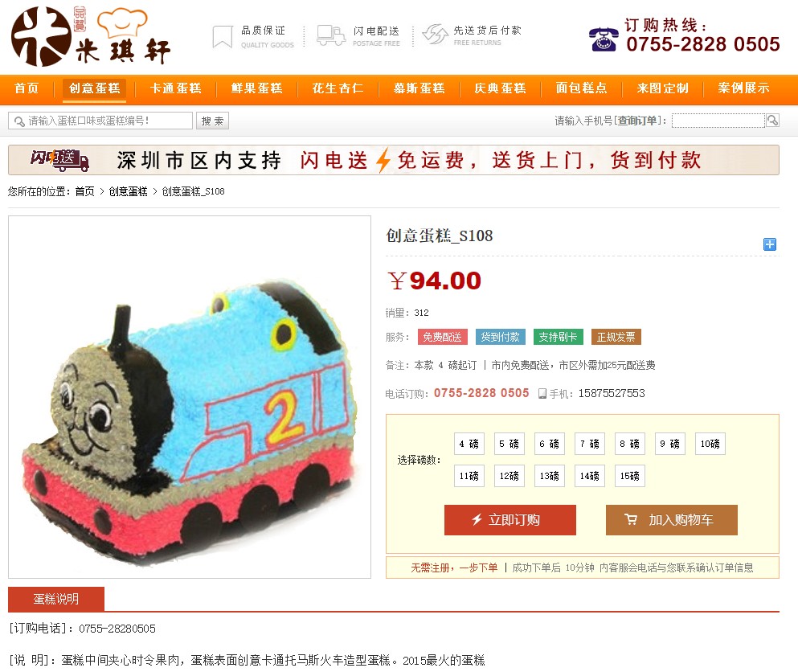Focus the cake flavor search field

[x=100, y=121]
